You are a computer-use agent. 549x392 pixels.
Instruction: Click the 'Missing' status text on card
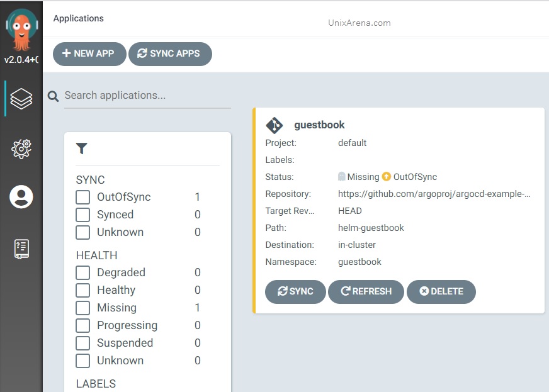(x=363, y=177)
